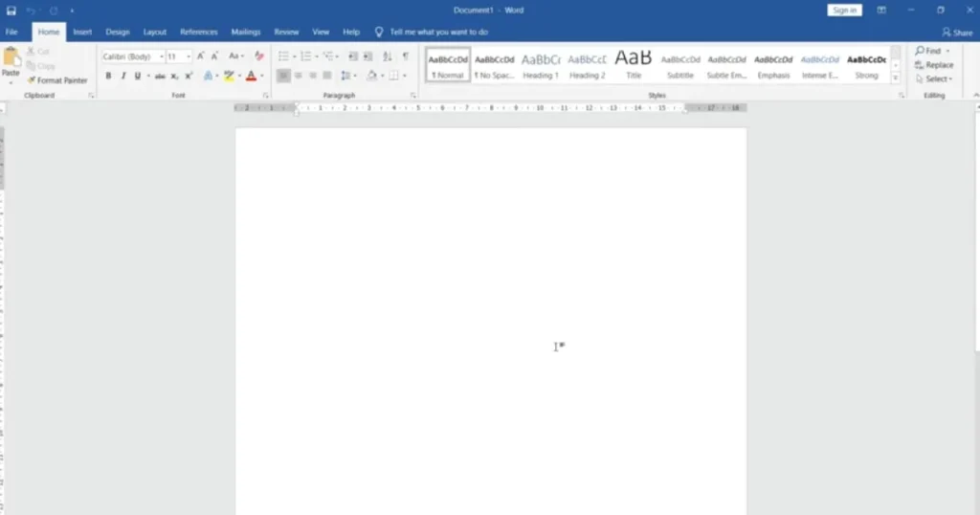Viewport: 980px width, 515px height.
Task: Activate the Format Painter
Action: click(56, 80)
